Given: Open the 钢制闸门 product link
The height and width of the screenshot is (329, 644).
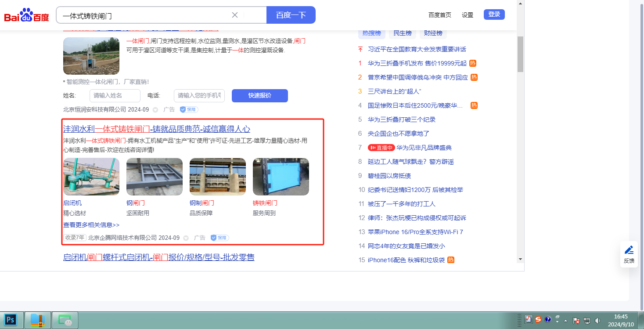Looking at the screenshot, I should 202,203.
